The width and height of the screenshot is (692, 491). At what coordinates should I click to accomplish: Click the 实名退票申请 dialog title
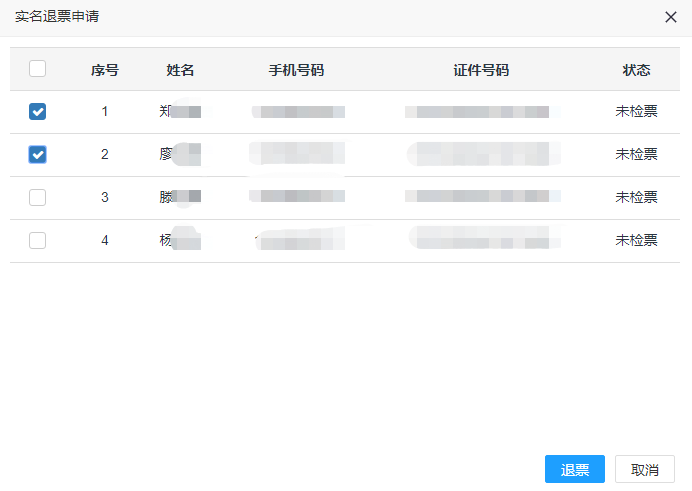pos(57,16)
